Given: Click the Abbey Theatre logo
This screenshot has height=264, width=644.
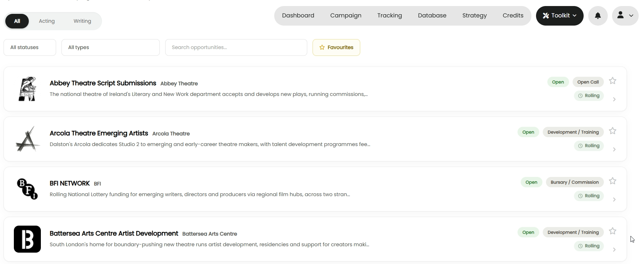Looking at the screenshot, I should point(27,89).
